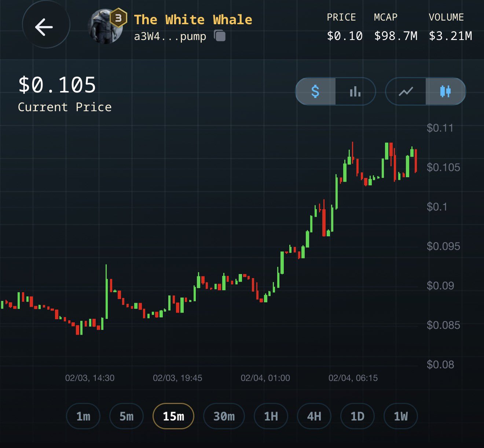Screen dimensions: 484x448
Task: Select the 1W timeframe
Action: point(401,416)
